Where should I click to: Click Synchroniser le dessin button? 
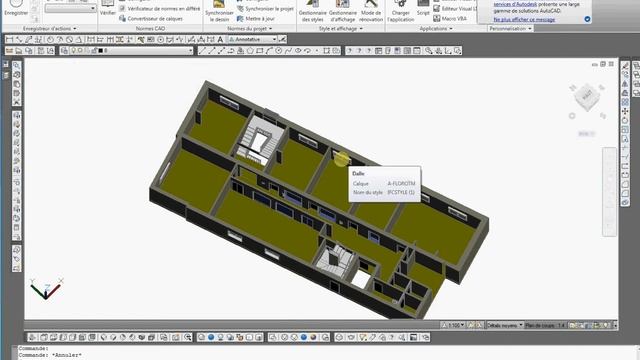click(x=219, y=11)
